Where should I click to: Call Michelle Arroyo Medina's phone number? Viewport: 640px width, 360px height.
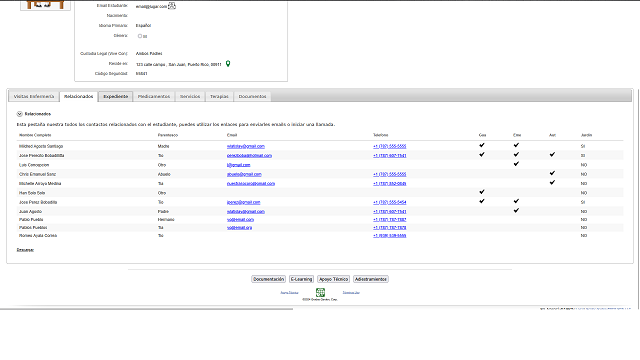click(x=389, y=184)
